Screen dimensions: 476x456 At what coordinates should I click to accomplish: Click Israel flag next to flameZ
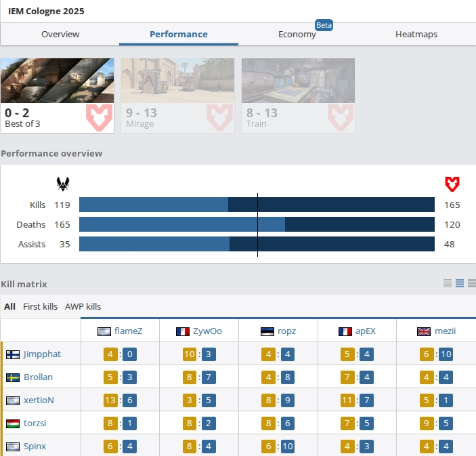pyautogui.click(x=104, y=331)
